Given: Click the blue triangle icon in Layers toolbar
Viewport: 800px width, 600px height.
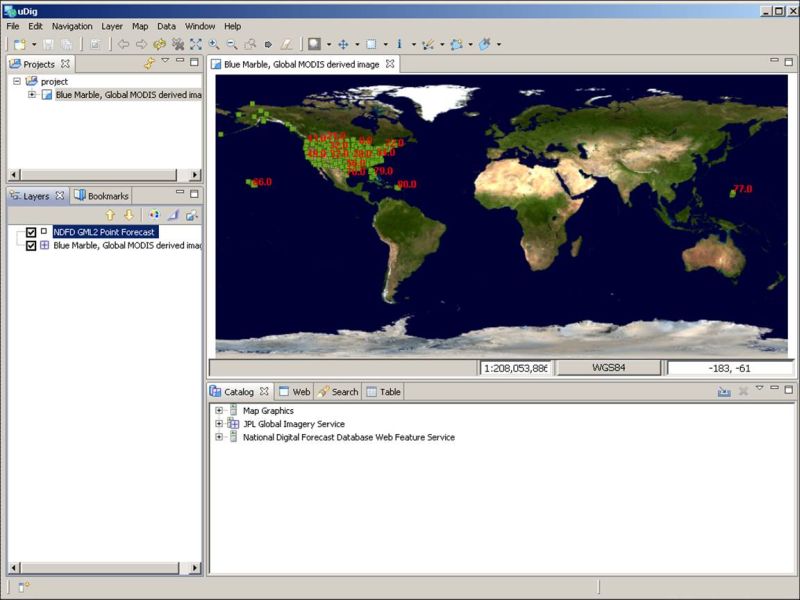Looking at the screenshot, I should (x=173, y=215).
